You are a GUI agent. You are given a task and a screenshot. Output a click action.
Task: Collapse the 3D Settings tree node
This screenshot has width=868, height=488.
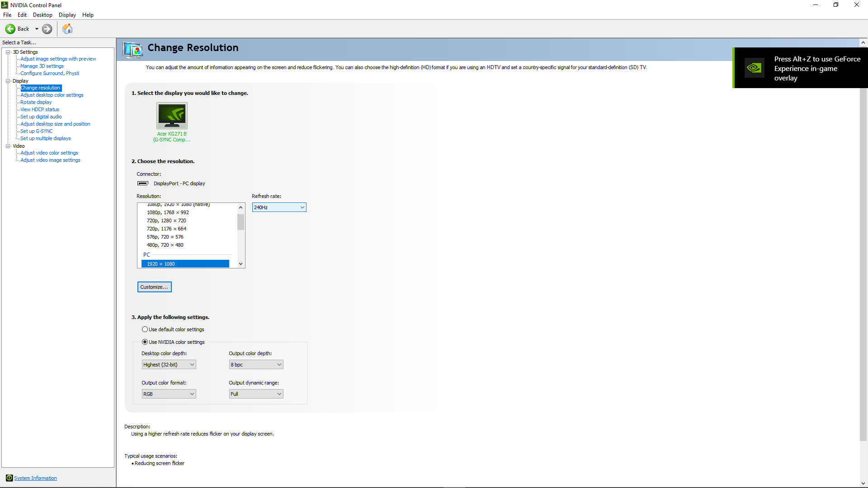[x=8, y=52]
